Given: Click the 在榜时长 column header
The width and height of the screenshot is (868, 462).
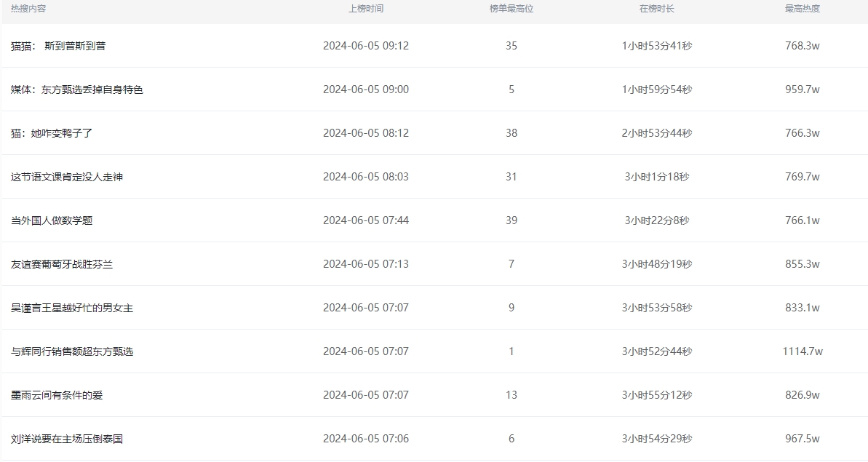Looking at the screenshot, I should tap(657, 9).
